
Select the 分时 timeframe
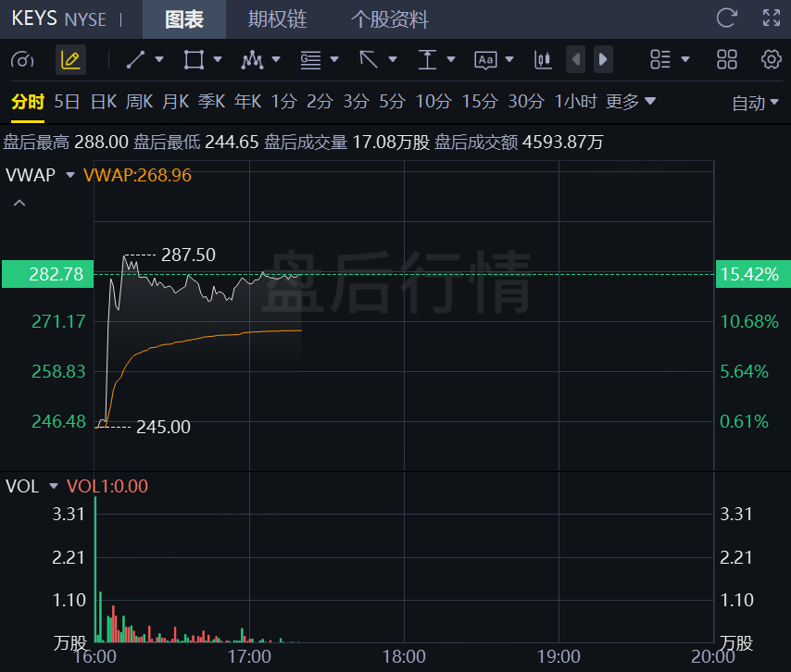(x=28, y=102)
